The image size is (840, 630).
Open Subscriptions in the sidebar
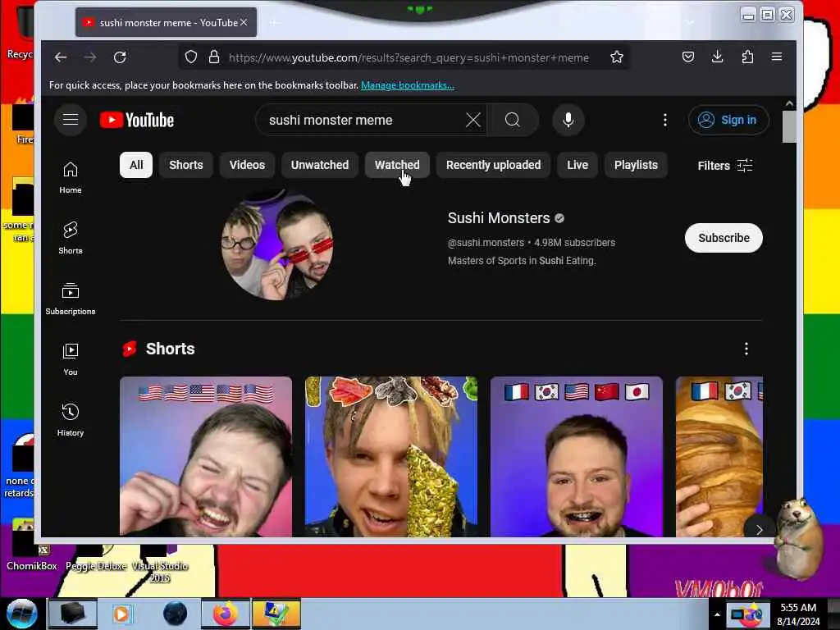pos(71,299)
